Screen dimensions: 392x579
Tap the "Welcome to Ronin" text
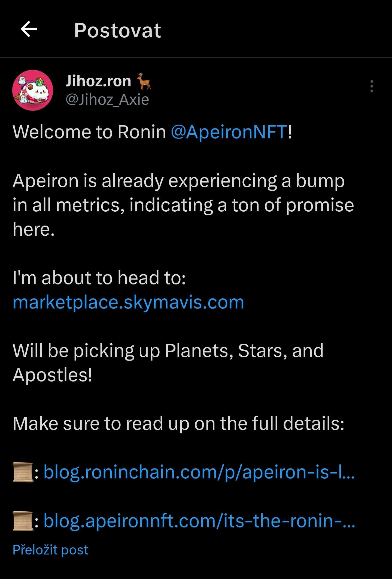pos(89,132)
